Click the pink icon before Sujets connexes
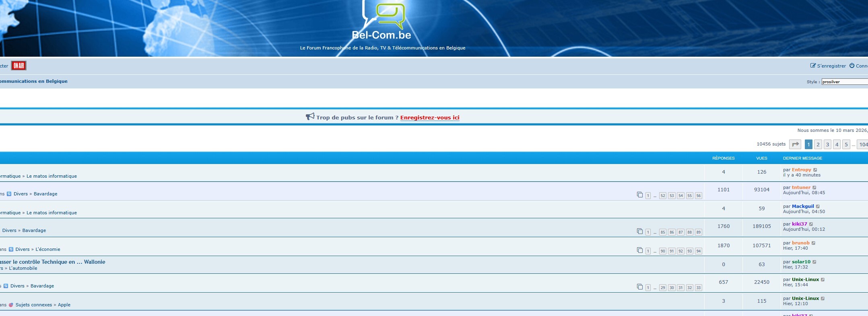This screenshot has height=316, width=868. pos(11,305)
